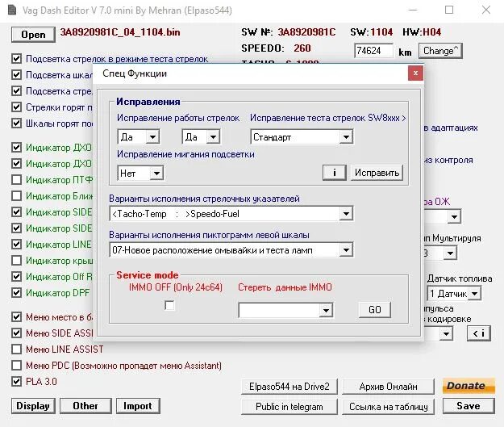
Task: Maximize the Vag Dash Editor window
Action: pyautogui.click(x=449, y=10)
